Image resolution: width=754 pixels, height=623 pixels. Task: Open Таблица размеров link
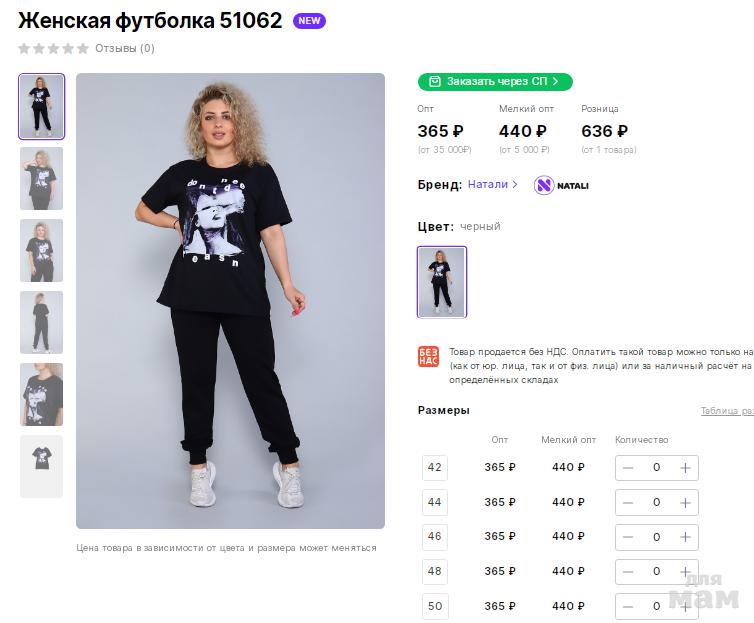tap(727, 411)
